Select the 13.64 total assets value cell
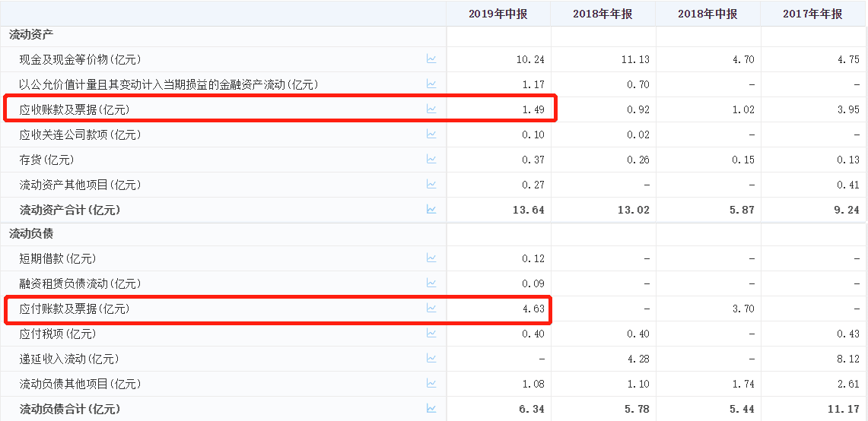 [x=498, y=210]
